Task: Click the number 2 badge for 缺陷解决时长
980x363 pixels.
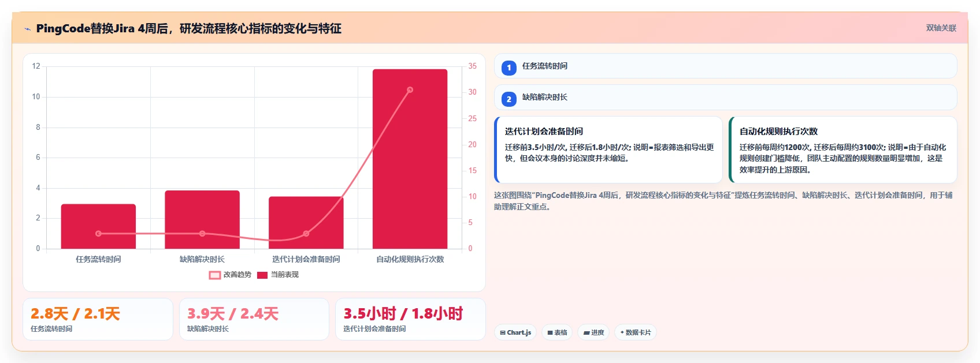Action: [508, 99]
